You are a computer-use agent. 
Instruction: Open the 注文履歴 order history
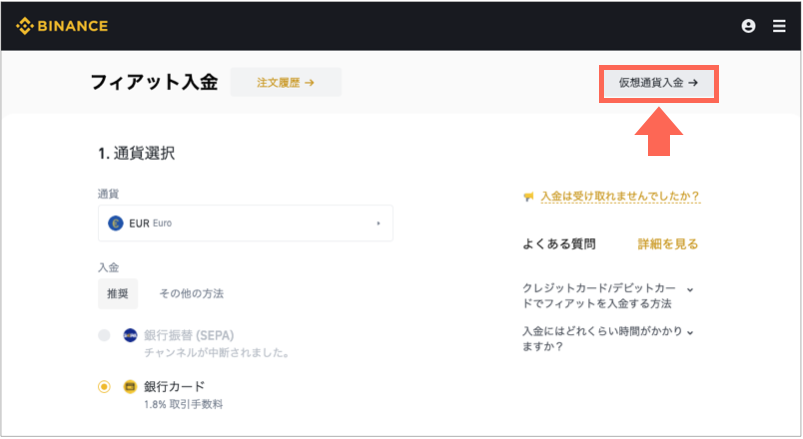[x=286, y=82]
